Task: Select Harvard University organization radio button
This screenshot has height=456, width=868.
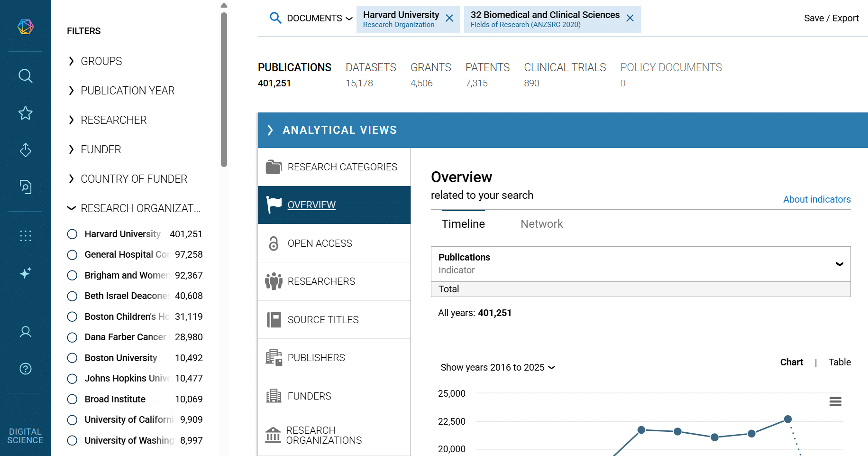Action: point(72,234)
